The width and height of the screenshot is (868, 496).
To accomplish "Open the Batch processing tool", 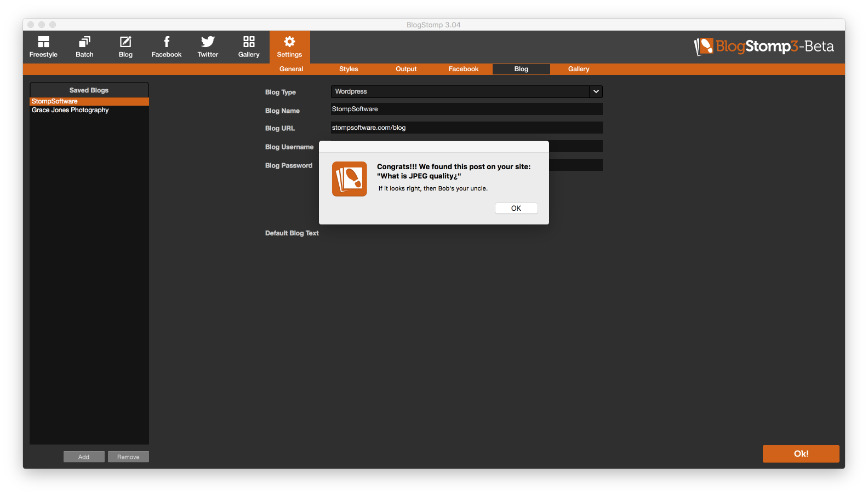I will tap(84, 47).
